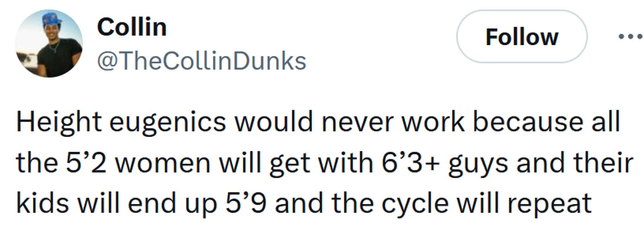The width and height of the screenshot is (644, 231).
Task: Click the "5'9" text in the tweet
Action: point(246,203)
